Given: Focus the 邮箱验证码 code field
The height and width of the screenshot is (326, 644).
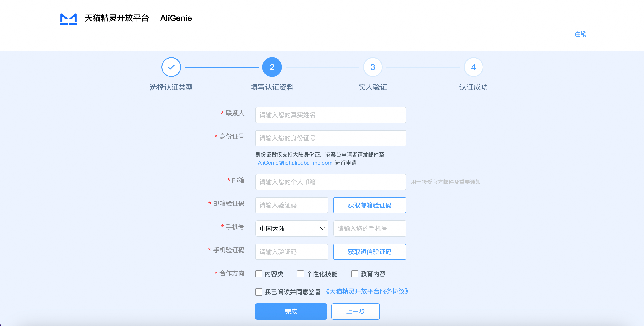Looking at the screenshot, I should [292, 205].
